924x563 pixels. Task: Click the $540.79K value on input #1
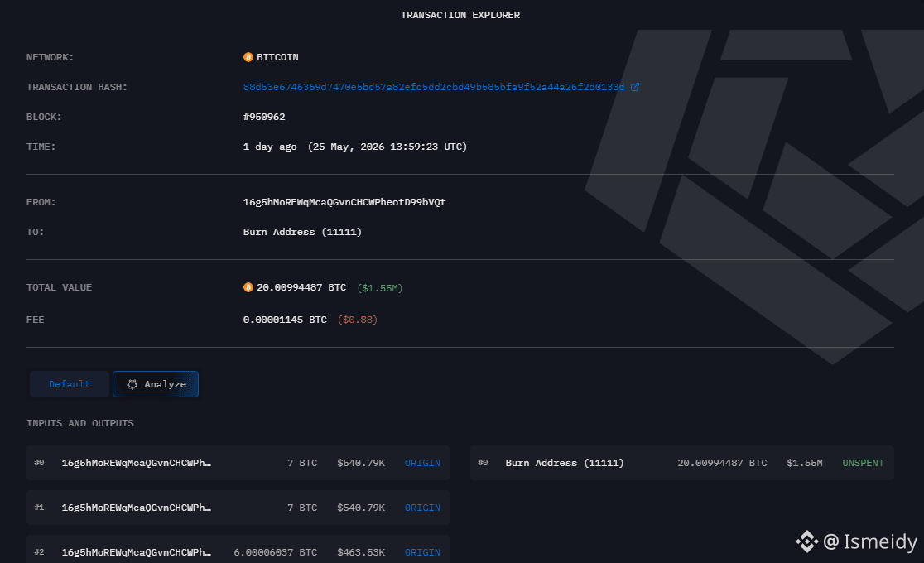pos(361,508)
